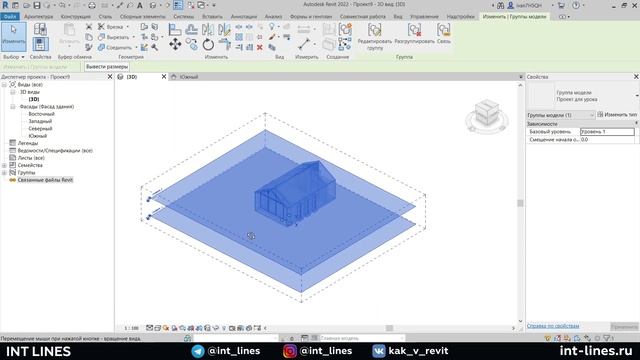
Task: Click the Link group icon
Action: [443, 30]
